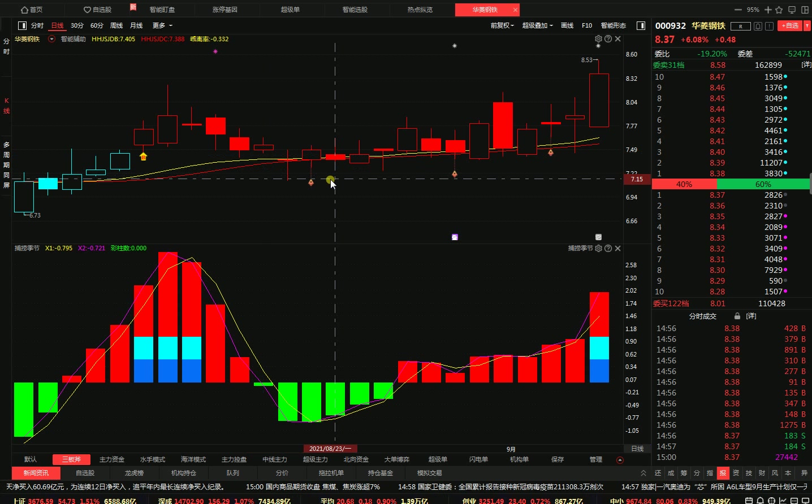Open the 龙虎榜 bottom tab
This screenshot has width=812, height=504.
click(135, 473)
